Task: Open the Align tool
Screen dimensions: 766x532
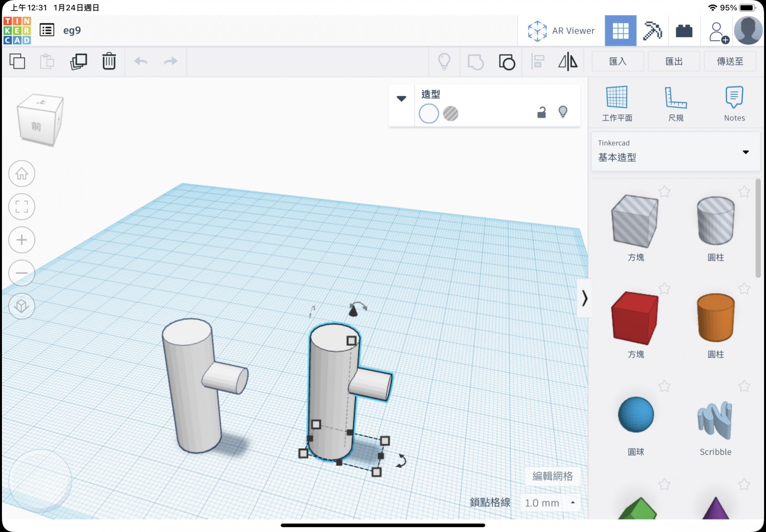Action: 538,62
